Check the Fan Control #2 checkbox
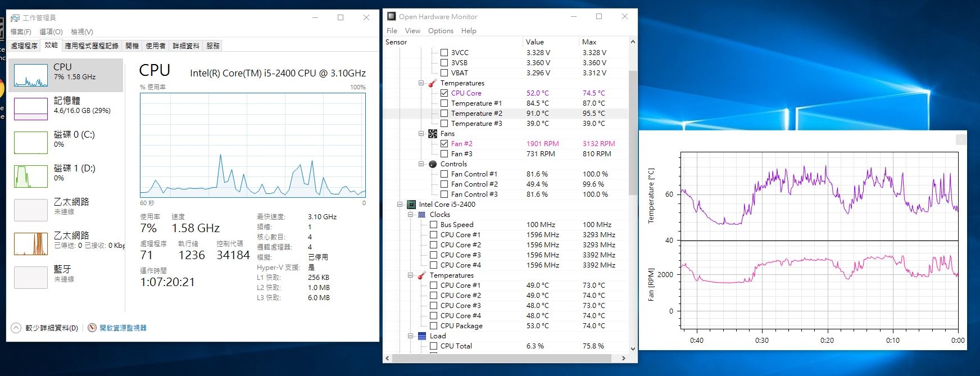This screenshot has width=980, height=376. coord(444,184)
